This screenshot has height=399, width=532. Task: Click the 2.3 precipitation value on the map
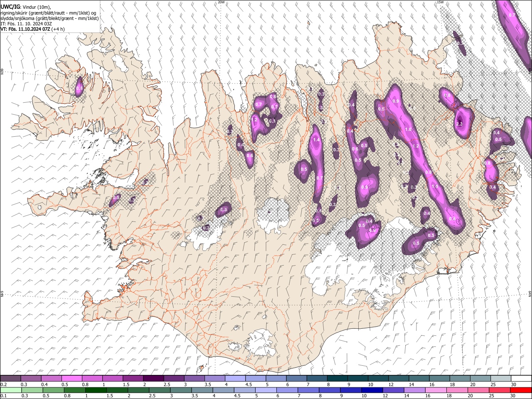459,124
